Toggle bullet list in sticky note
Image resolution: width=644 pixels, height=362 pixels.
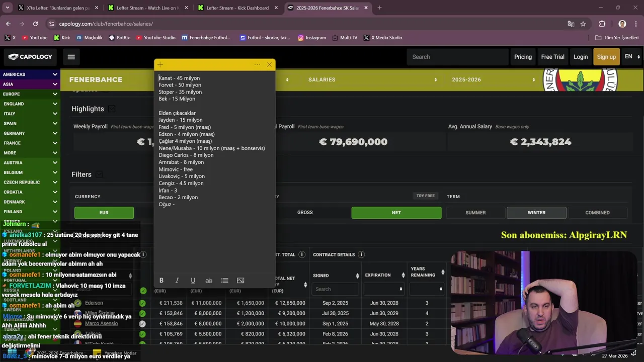coord(225,281)
